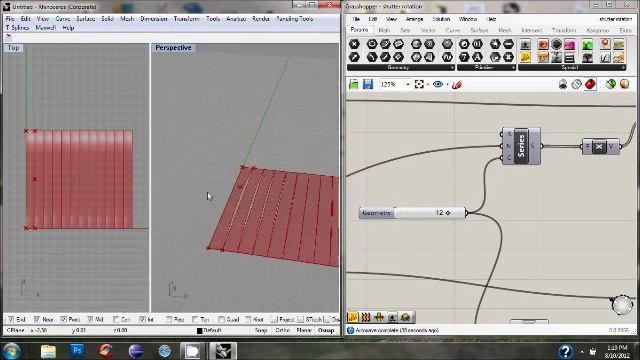The image size is (640, 360).
Task: Save the Grasshopper document with the floppy disk icon
Action: 368,84
